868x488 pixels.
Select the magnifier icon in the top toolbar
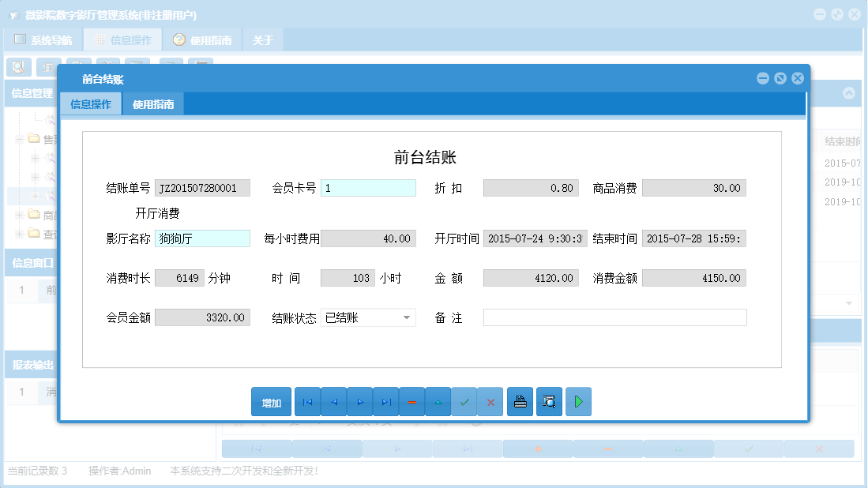(x=17, y=67)
